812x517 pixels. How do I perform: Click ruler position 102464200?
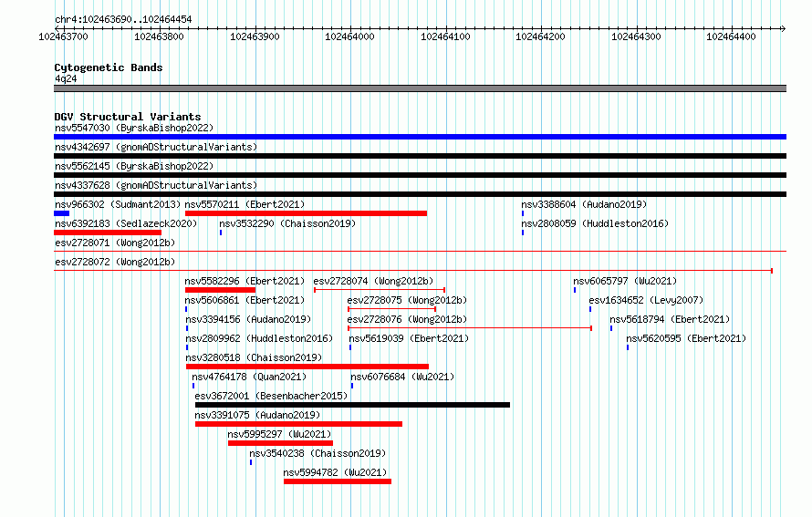point(540,36)
